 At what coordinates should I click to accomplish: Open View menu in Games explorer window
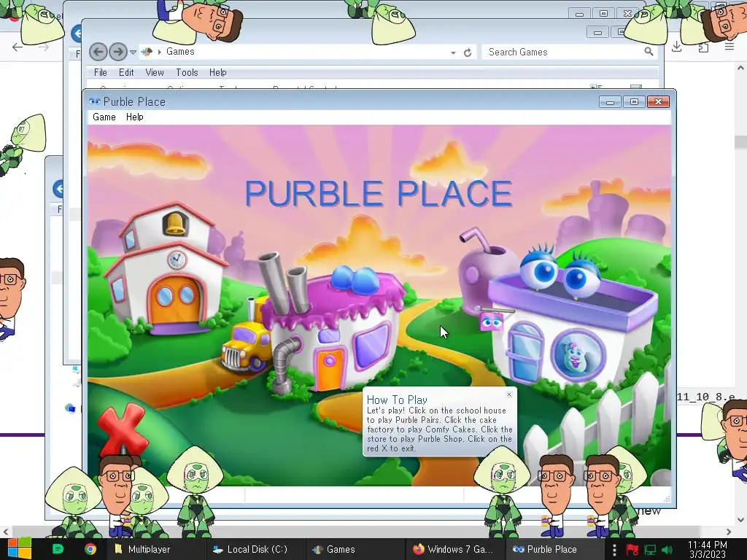pos(155,72)
